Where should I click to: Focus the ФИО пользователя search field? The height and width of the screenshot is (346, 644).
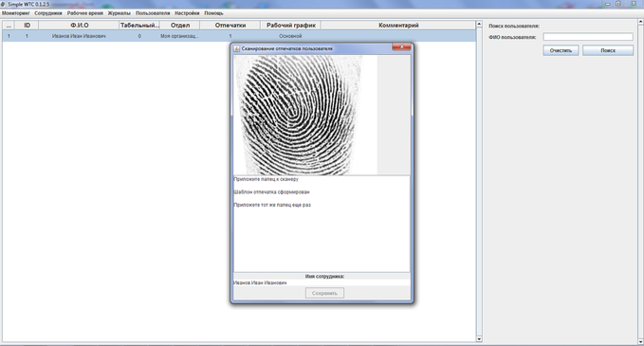[x=588, y=37]
